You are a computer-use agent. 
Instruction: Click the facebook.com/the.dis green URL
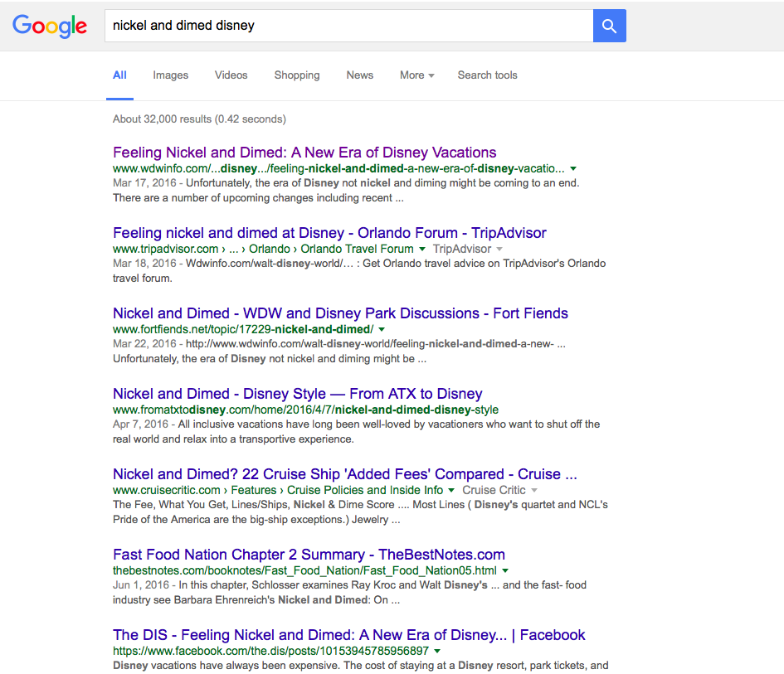(270, 651)
